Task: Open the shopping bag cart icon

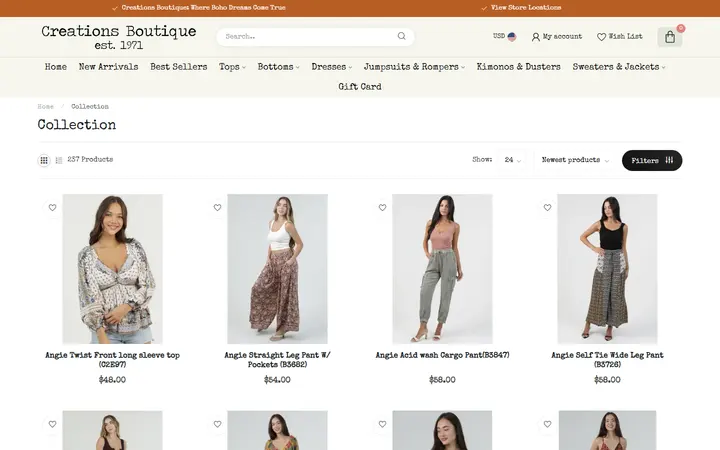Action: (x=669, y=37)
